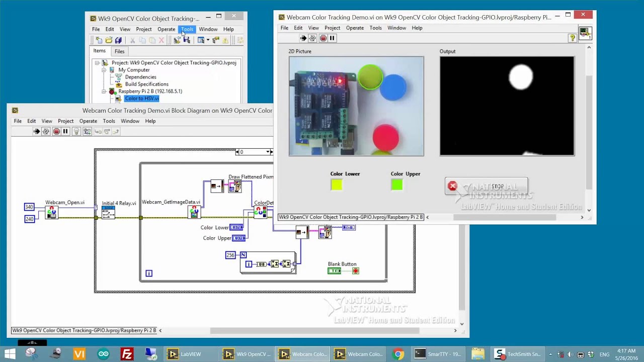The width and height of the screenshot is (644, 362).
Task: Open View menu in block diagram window
Action: tap(47, 121)
